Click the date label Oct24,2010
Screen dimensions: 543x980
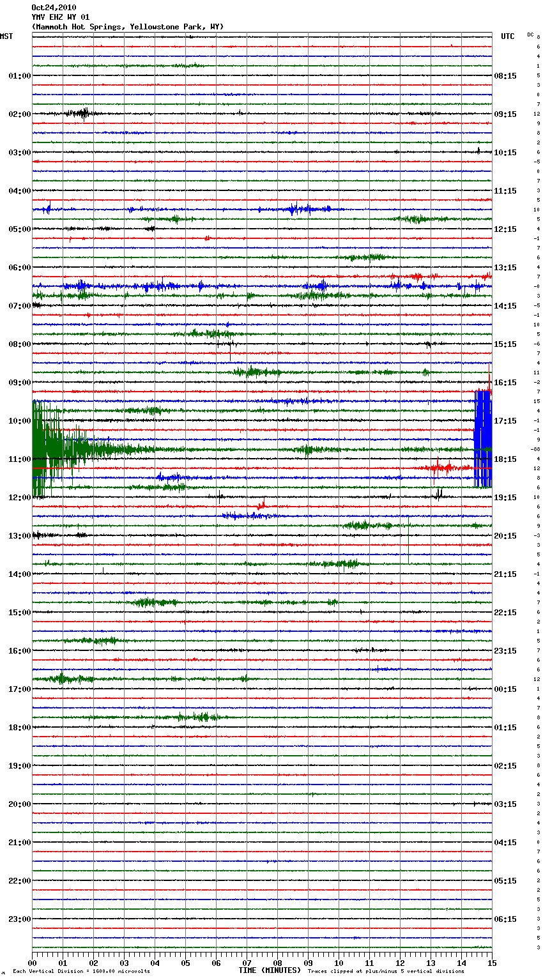(x=54, y=8)
